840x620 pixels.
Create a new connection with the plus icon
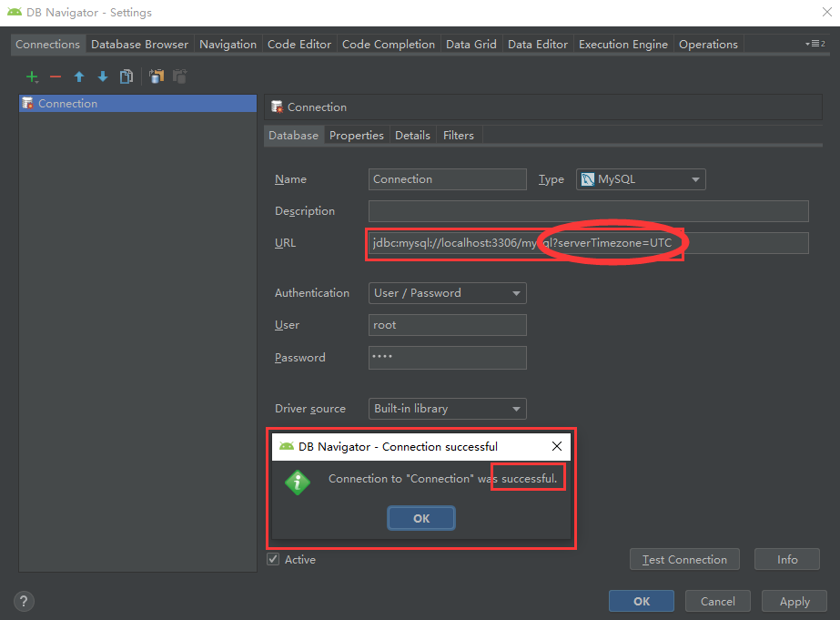pyautogui.click(x=31, y=76)
